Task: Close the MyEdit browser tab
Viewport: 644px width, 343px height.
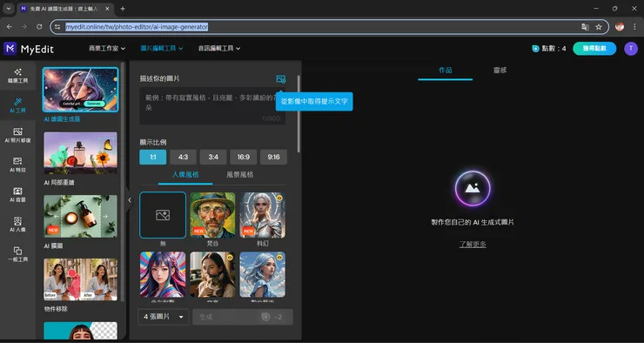Action: [x=106, y=9]
